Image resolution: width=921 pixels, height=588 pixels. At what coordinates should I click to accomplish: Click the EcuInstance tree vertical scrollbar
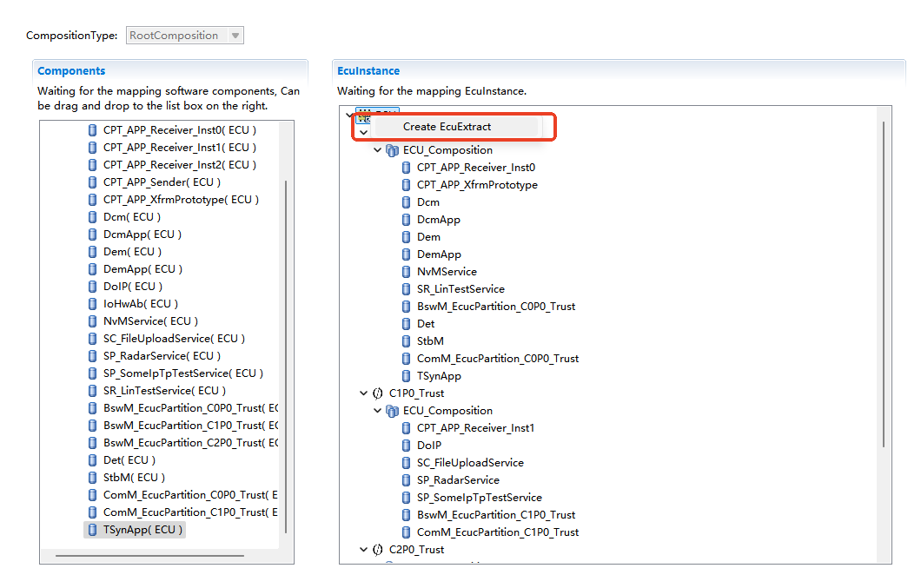click(884, 287)
